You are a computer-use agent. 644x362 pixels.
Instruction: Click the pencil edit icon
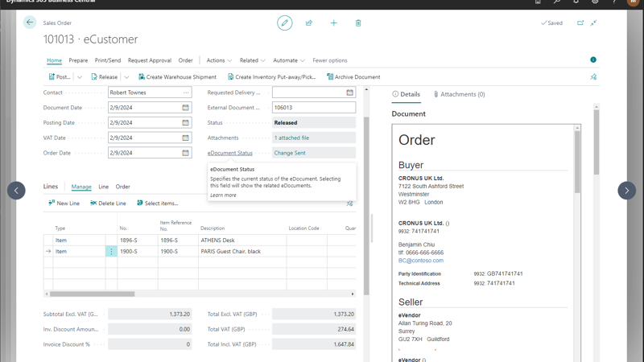(x=284, y=23)
